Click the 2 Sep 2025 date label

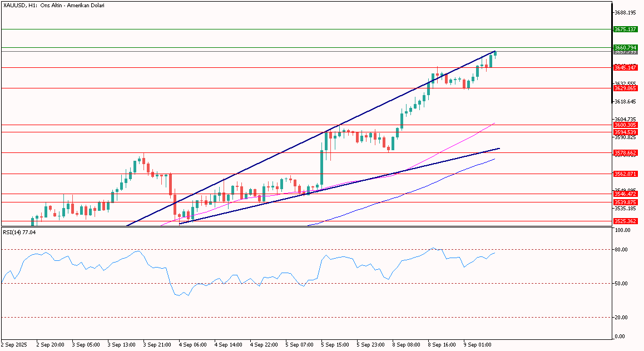(x=14, y=345)
